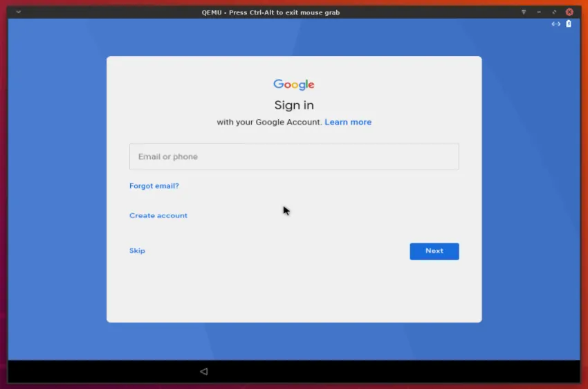
Task: Focus the Email or phone field
Action: pos(294,156)
